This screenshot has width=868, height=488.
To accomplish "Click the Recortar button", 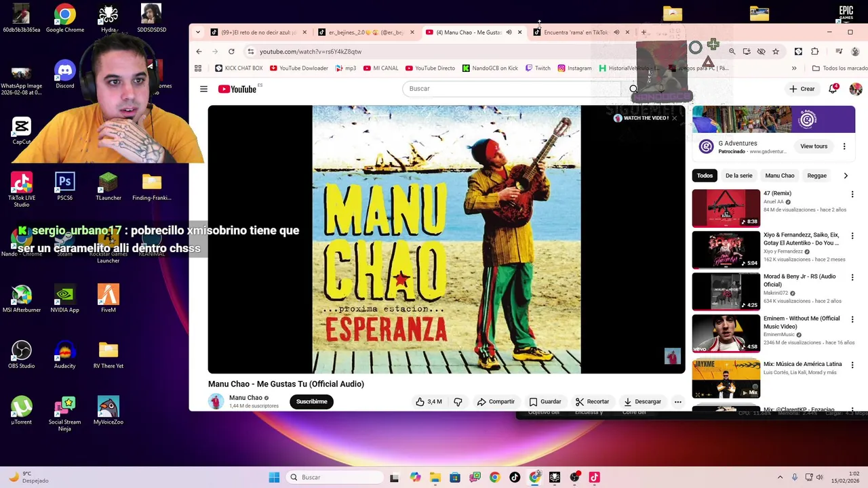I will 592,402.
